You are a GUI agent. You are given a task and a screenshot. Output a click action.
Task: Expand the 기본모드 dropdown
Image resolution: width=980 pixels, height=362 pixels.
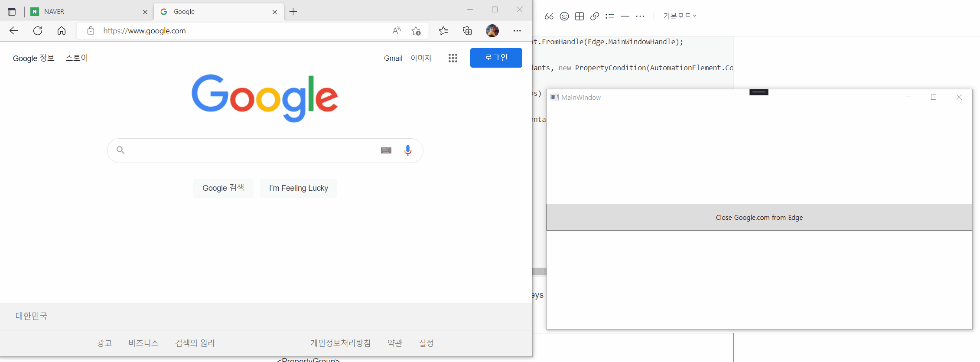[680, 16]
